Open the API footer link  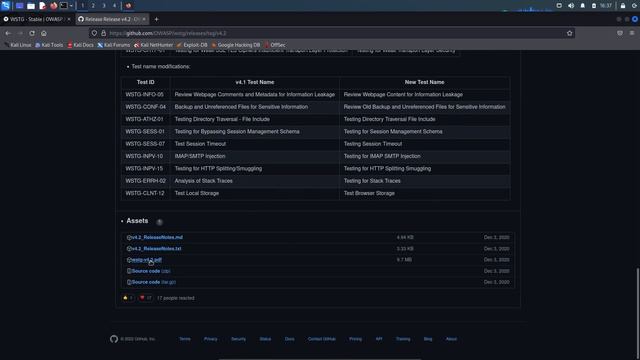[379, 339]
